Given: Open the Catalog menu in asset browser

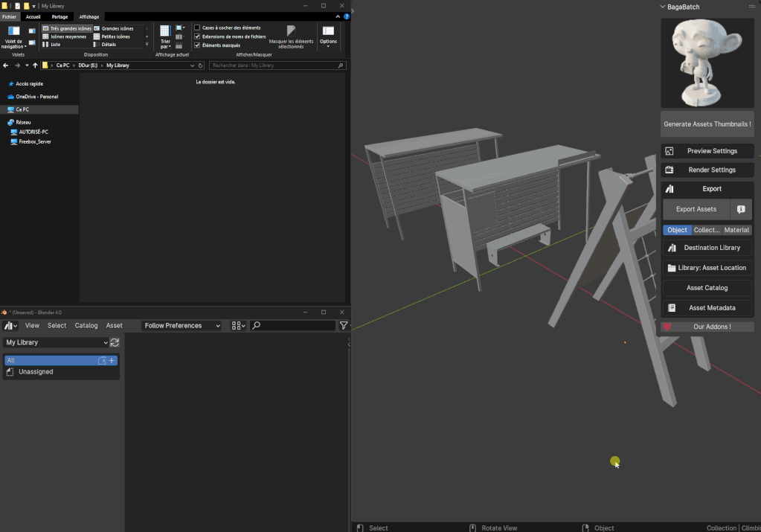Looking at the screenshot, I should [x=86, y=326].
